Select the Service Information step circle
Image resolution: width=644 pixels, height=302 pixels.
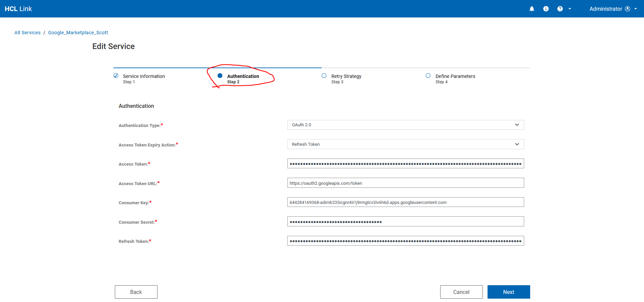click(x=116, y=76)
